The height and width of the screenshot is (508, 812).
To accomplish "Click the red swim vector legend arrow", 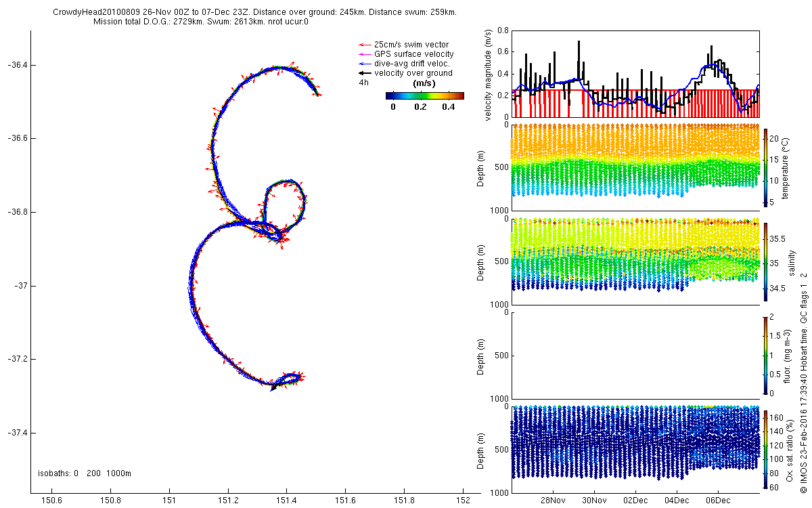I will tap(365, 45).
